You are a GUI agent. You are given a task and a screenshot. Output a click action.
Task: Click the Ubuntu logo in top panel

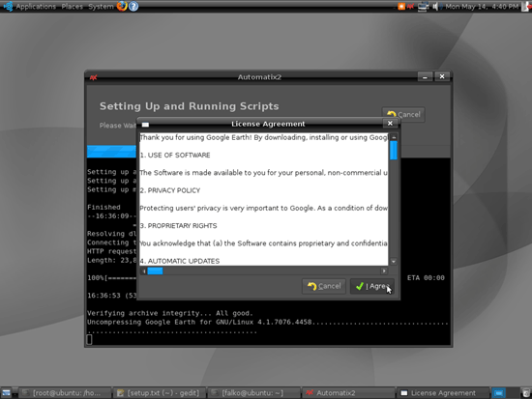[8, 6]
